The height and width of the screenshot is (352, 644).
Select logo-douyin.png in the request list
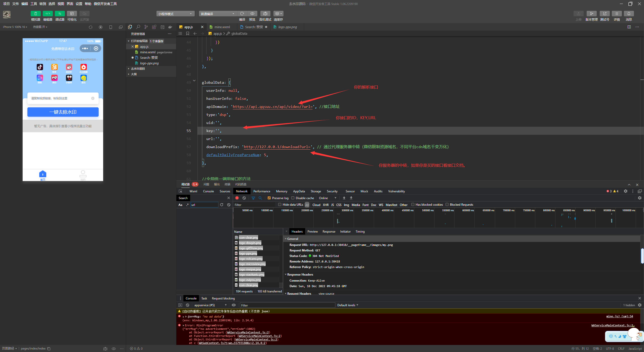[250, 243]
